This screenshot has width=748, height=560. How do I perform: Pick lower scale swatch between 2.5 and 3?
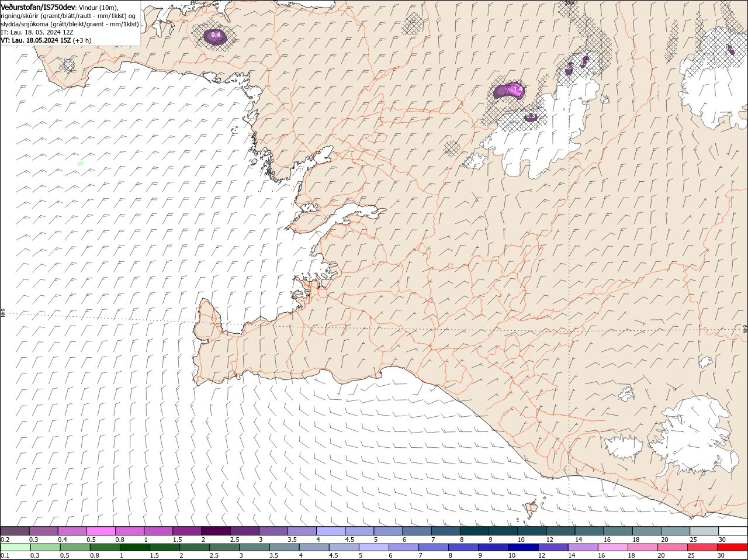tap(224, 548)
